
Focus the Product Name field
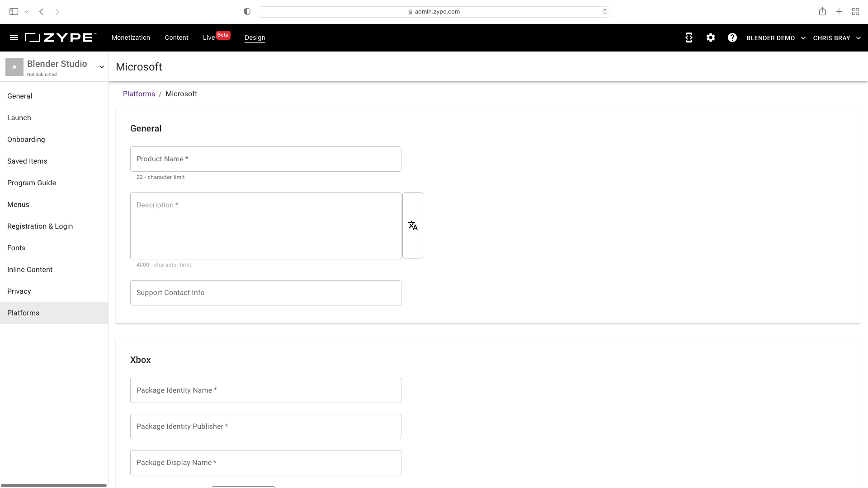pyautogui.click(x=266, y=159)
